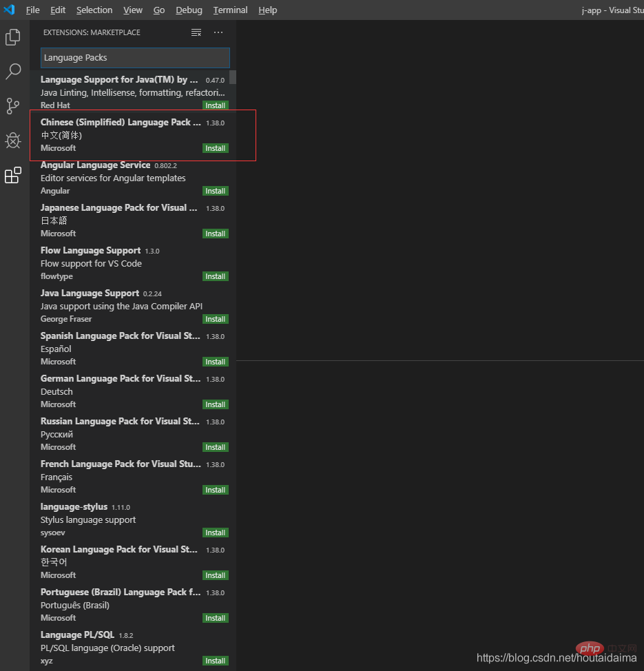Click the VS Code logo icon
This screenshot has width=644, height=671.
coord(9,10)
